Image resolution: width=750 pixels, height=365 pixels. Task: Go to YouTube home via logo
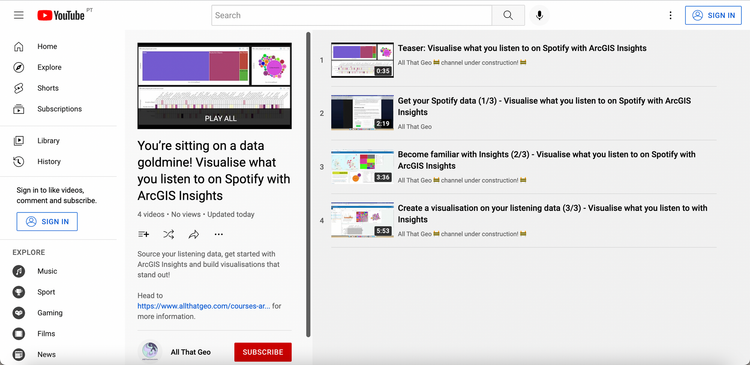click(x=61, y=15)
